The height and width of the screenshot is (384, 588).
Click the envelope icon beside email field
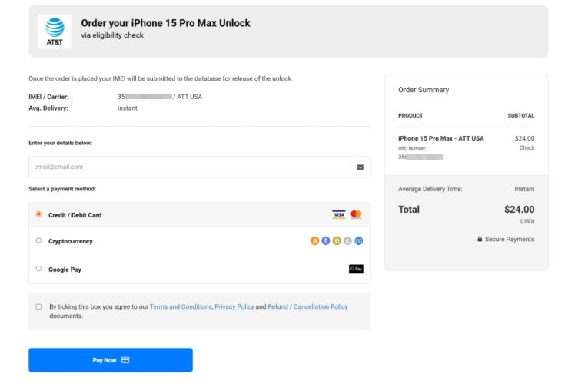point(360,167)
